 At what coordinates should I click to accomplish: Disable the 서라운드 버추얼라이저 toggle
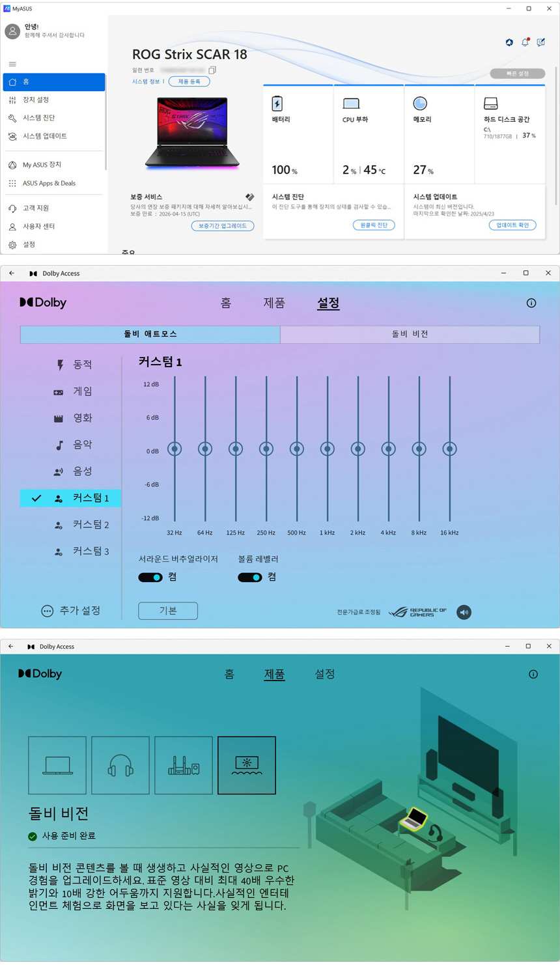click(x=150, y=577)
